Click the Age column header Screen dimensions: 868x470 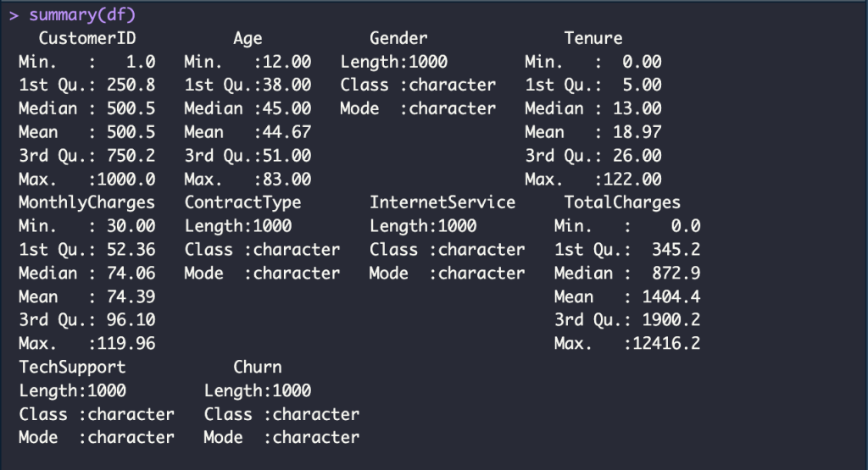[x=248, y=38]
